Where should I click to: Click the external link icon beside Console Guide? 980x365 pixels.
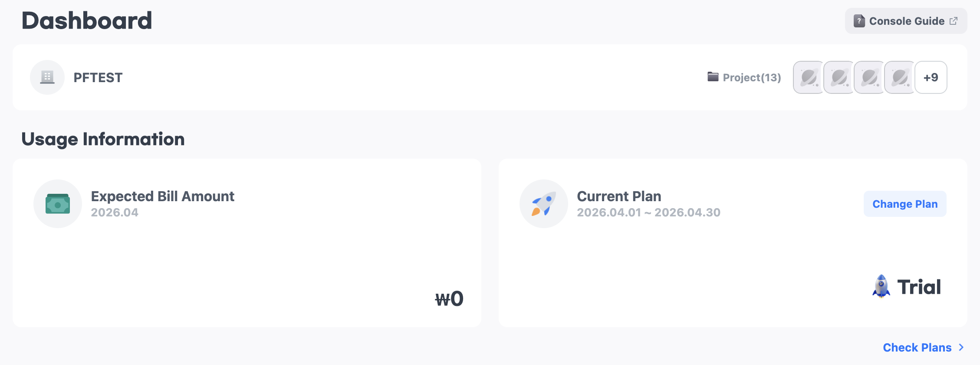(954, 21)
